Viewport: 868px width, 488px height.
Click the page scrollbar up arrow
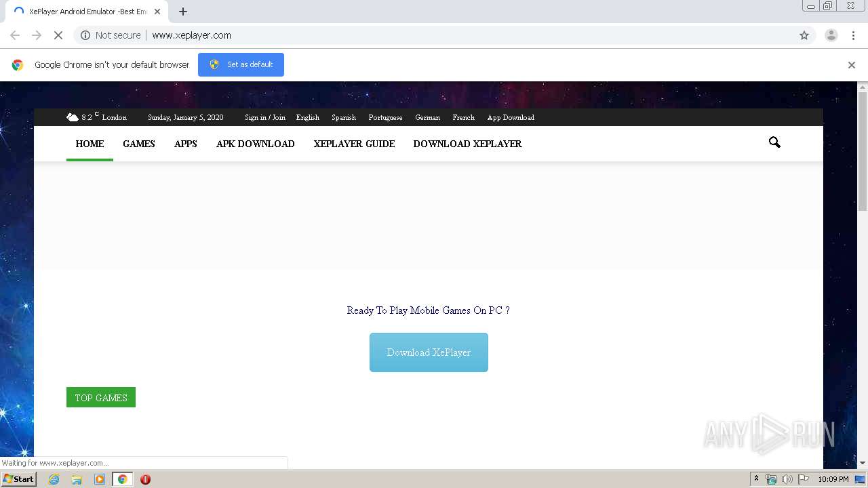tap(863, 87)
